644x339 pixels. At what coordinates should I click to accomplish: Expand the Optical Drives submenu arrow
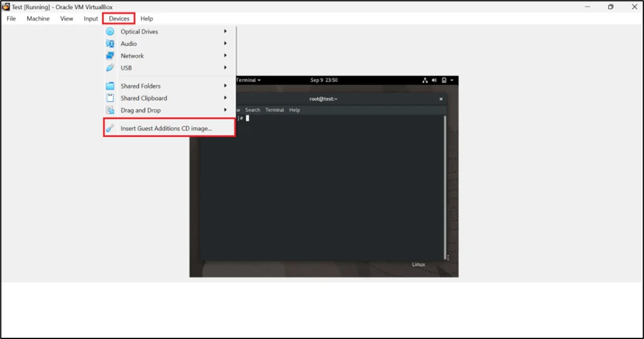(x=225, y=31)
